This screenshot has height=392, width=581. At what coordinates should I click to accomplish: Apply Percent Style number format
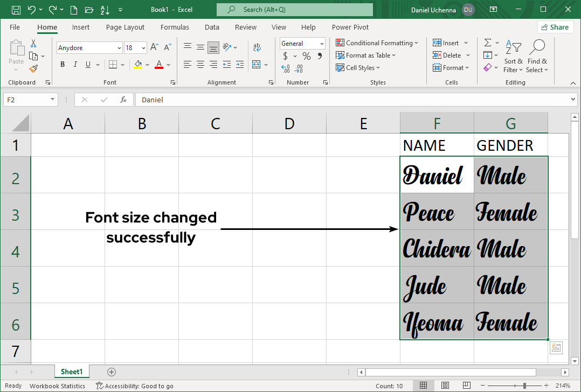click(306, 56)
